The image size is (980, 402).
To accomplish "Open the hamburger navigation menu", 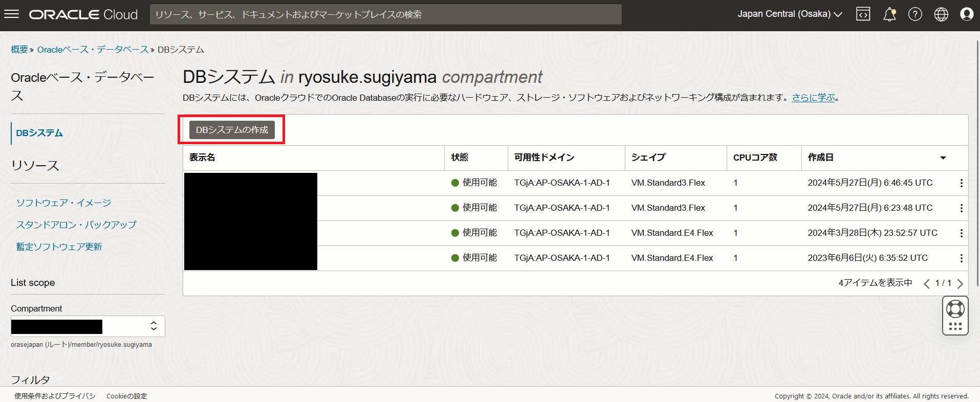I will click(x=11, y=14).
